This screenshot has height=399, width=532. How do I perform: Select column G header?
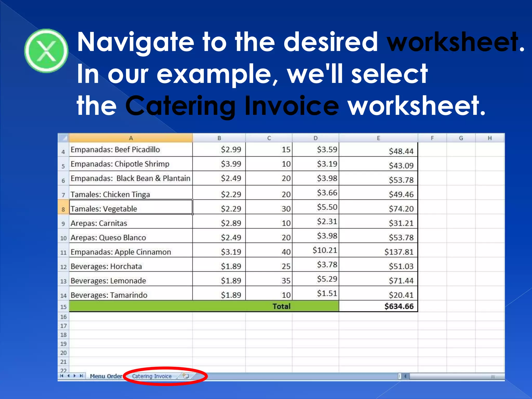point(461,138)
